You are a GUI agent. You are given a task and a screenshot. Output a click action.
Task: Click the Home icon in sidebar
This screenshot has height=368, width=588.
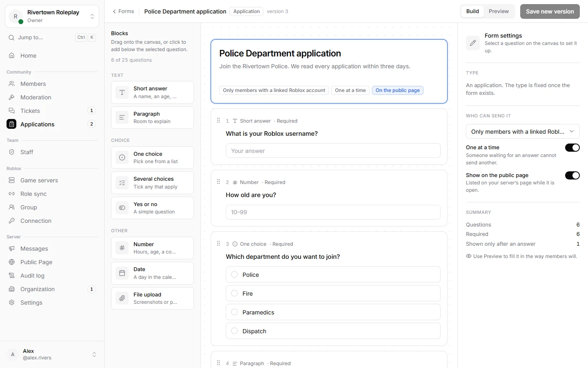click(12, 56)
